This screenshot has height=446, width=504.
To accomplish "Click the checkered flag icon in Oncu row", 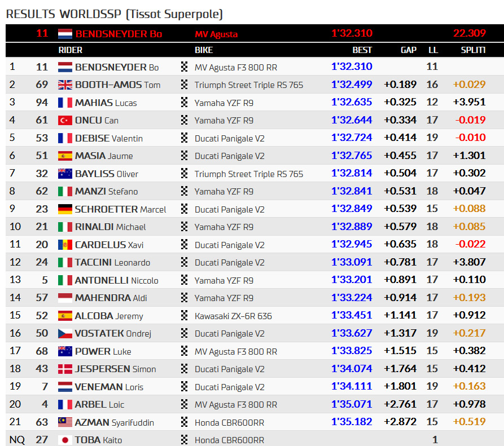I will click(x=184, y=120).
